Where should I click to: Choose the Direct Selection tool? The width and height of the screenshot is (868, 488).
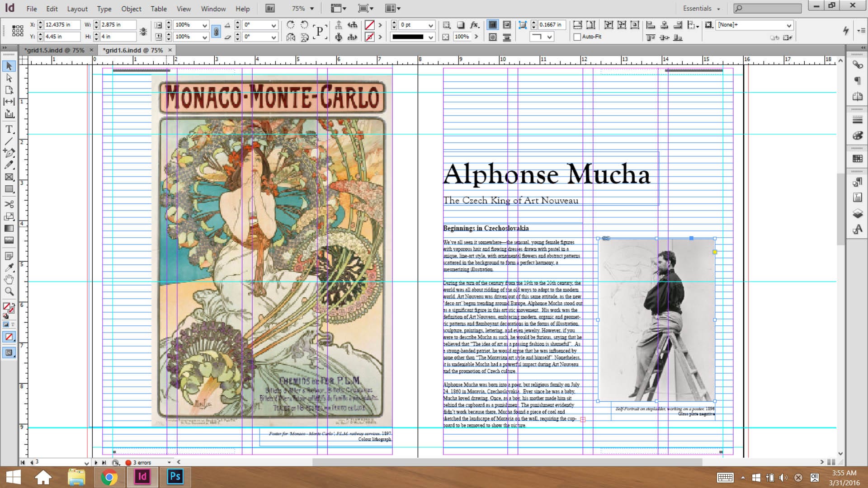coord(9,78)
